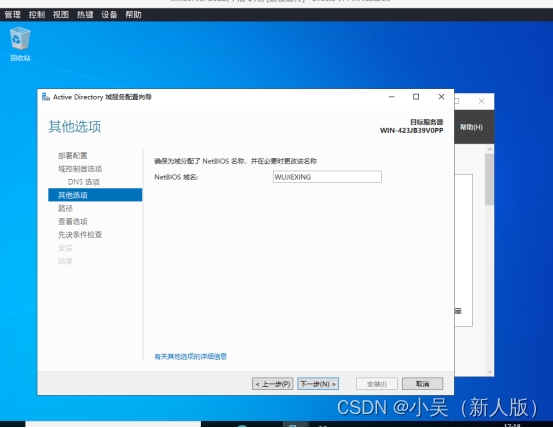The height and width of the screenshot is (428, 553).
Task: Open the 热键 menu
Action: pos(85,14)
